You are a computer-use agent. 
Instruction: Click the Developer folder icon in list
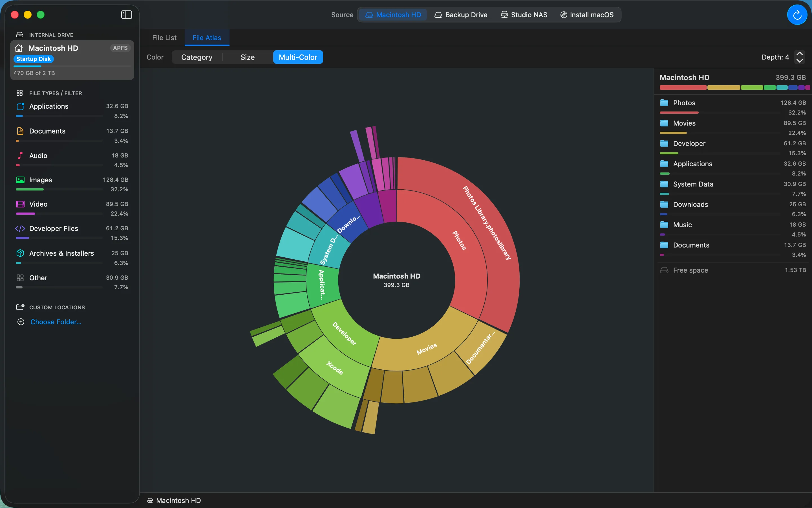[x=664, y=143]
